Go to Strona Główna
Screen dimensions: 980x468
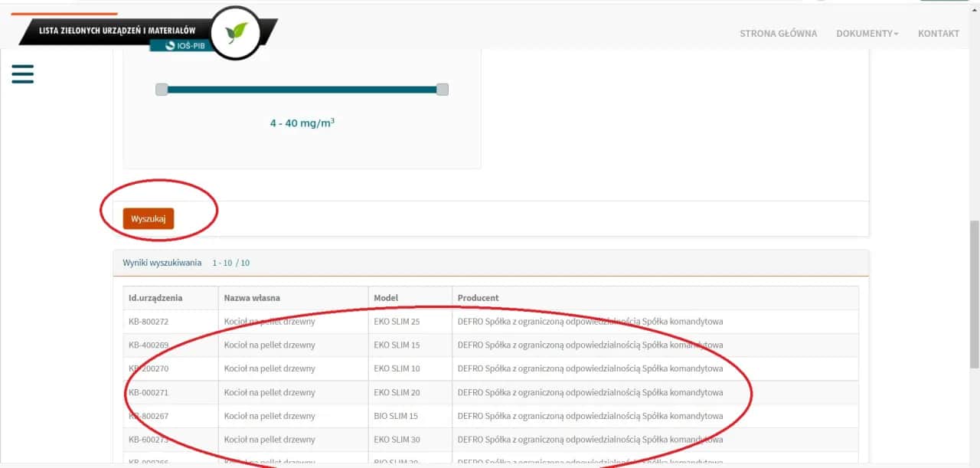coord(778,34)
